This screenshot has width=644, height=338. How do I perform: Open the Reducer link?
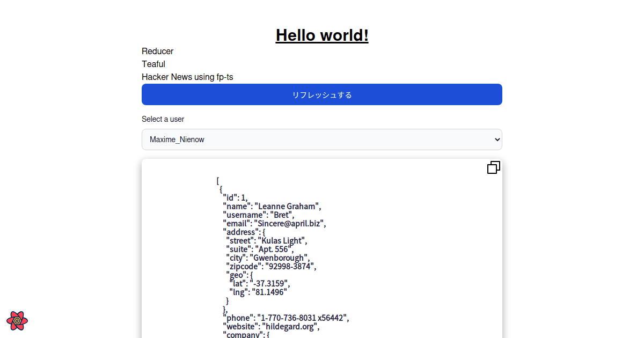pyautogui.click(x=157, y=52)
